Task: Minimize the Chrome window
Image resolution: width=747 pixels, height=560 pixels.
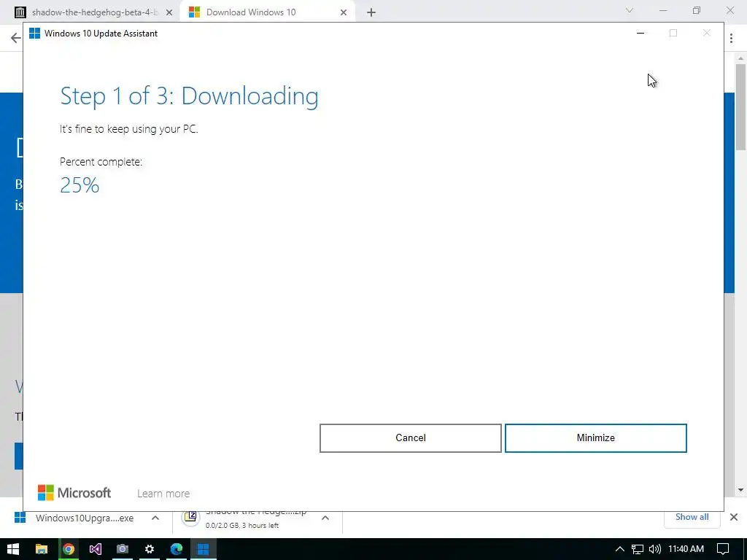Action: click(x=663, y=10)
